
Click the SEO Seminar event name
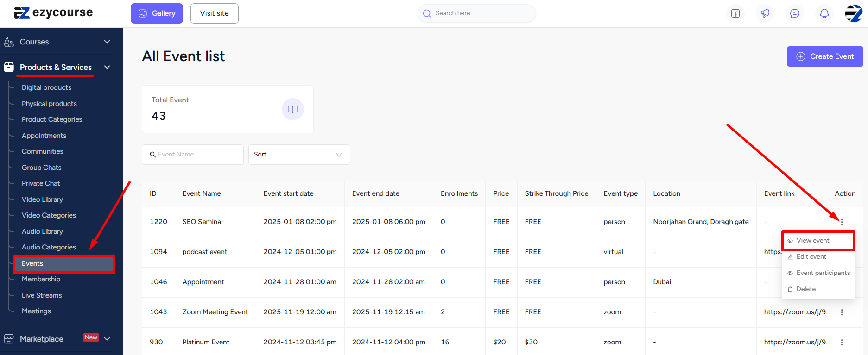(203, 222)
